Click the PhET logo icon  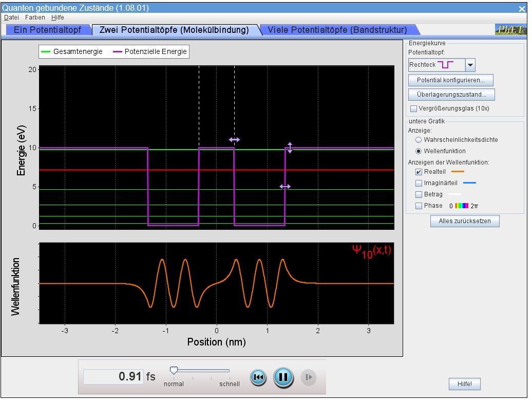(x=510, y=30)
